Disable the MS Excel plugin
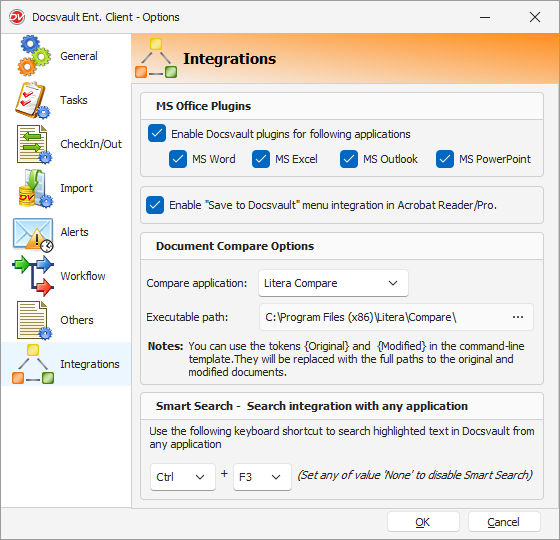This screenshot has width=560, height=540. tap(261, 159)
